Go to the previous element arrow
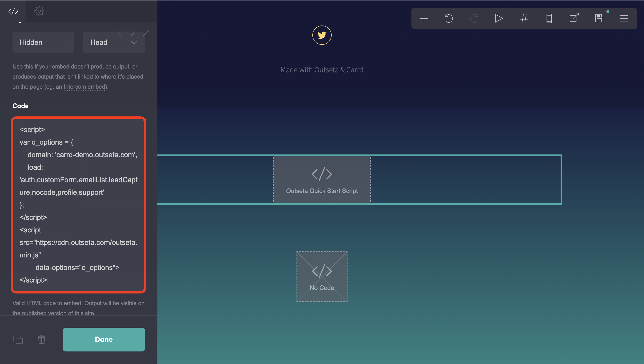Image resolution: width=644 pixels, height=364 pixels. point(119,33)
